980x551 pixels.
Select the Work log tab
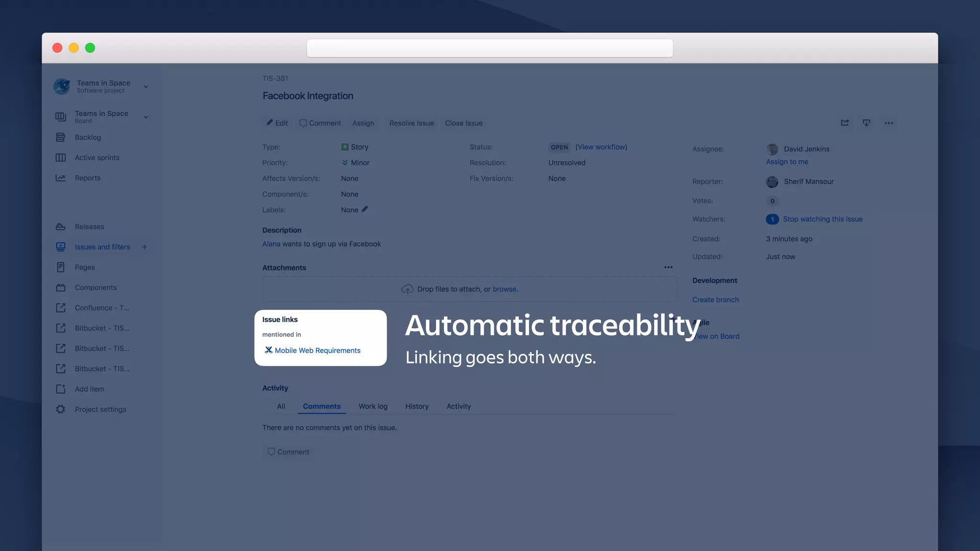point(373,406)
